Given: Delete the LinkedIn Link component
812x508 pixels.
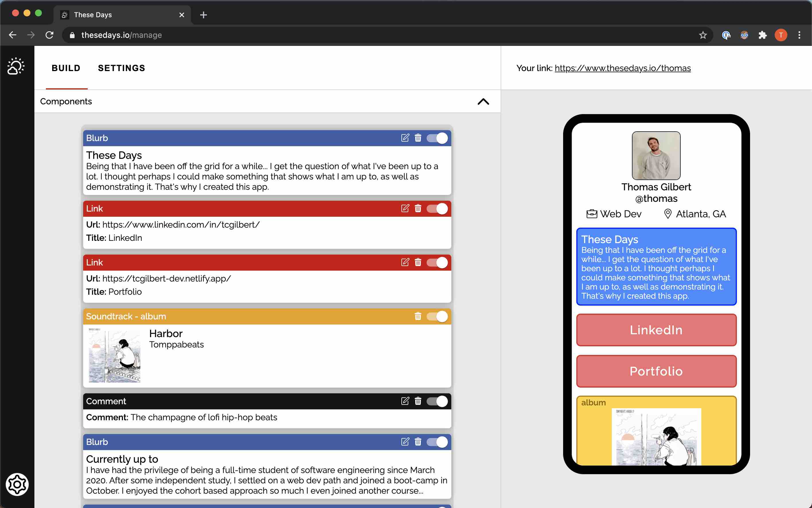Looking at the screenshot, I should tap(417, 209).
